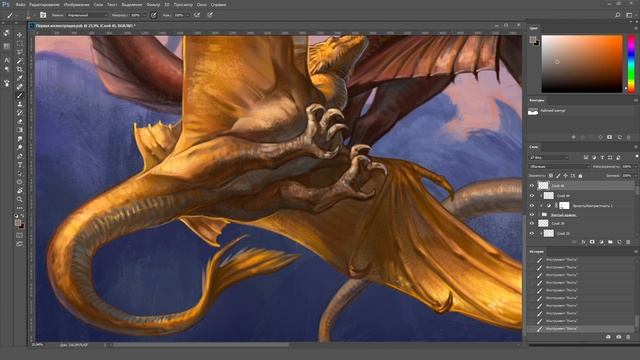The height and width of the screenshot is (360, 640).
Task: Open the Окно menu
Action: pos(201,4)
